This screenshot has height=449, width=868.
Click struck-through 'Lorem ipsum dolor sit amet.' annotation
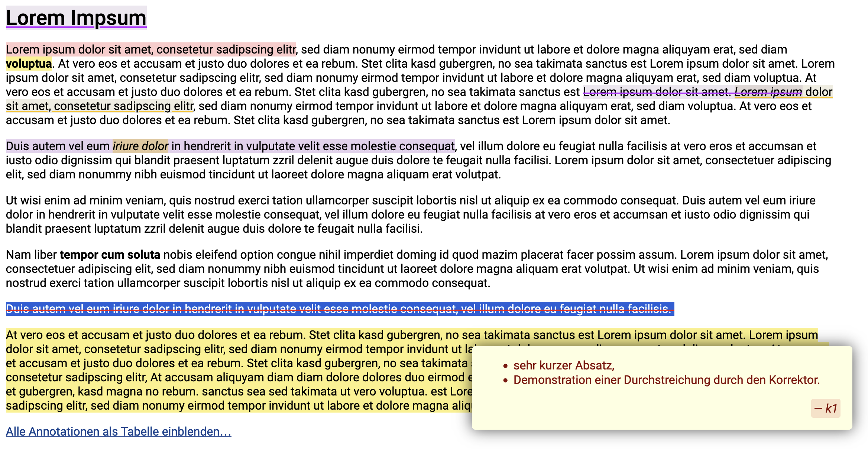(657, 92)
